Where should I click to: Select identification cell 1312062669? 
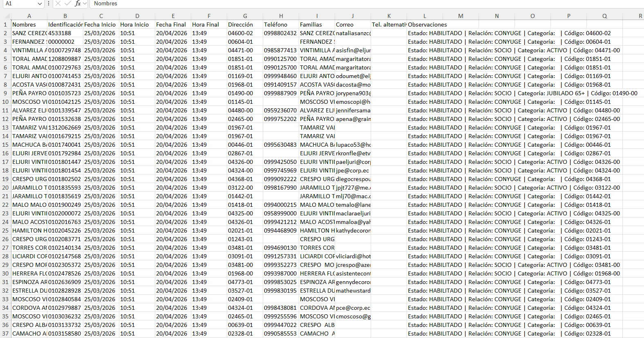point(65,128)
